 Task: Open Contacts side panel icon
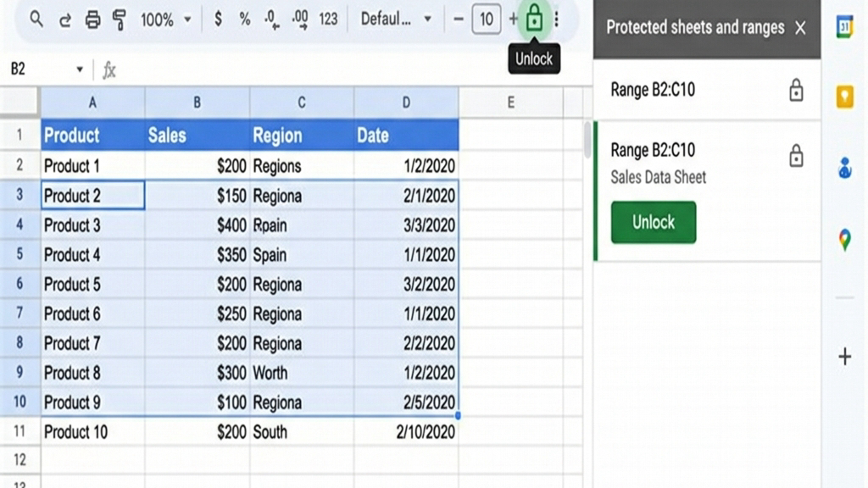point(845,168)
